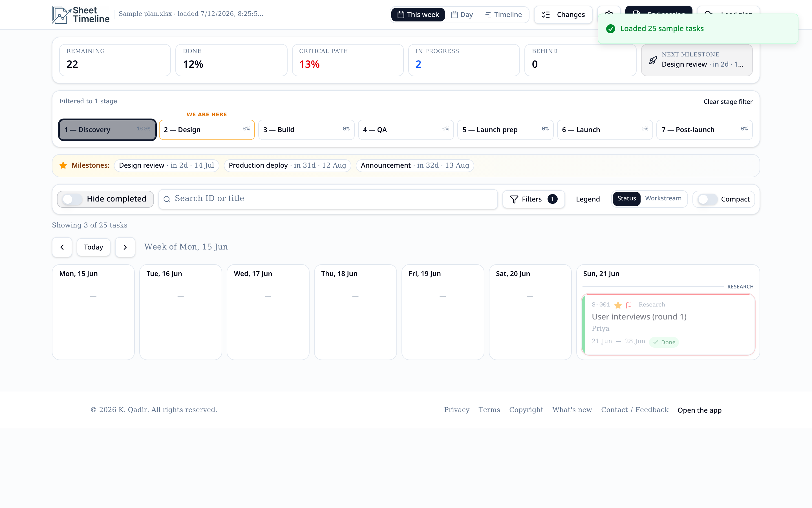The width and height of the screenshot is (812, 508).
Task: Go to previous week with left chevron
Action: [62, 247]
